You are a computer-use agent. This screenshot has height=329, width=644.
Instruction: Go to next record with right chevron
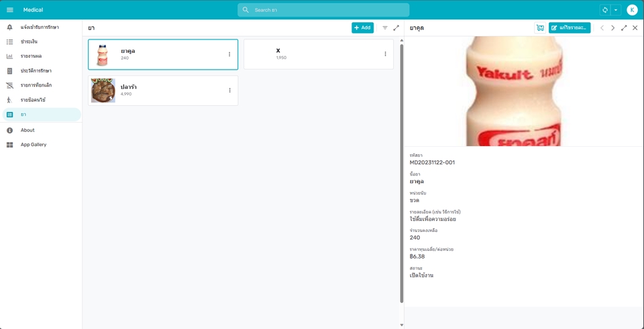612,28
